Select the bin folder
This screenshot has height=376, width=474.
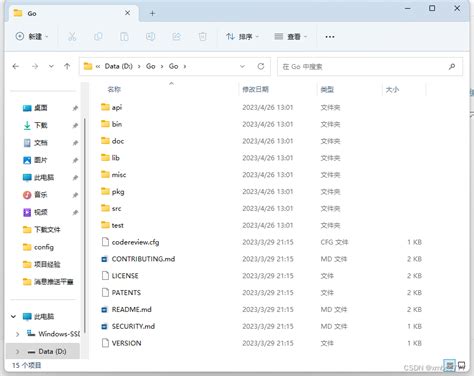[111, 124]
